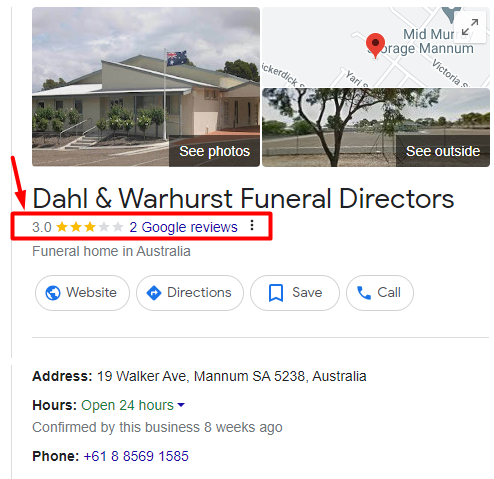494x479 pixels.
Task: Open See photos overlay
Action: click(x=214, y=151)
